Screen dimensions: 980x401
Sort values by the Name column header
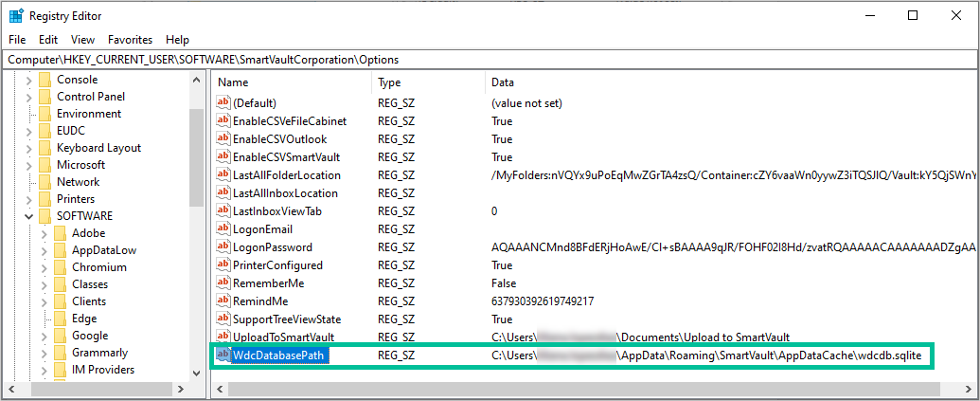pyautogui.click(x=292, y=82)
